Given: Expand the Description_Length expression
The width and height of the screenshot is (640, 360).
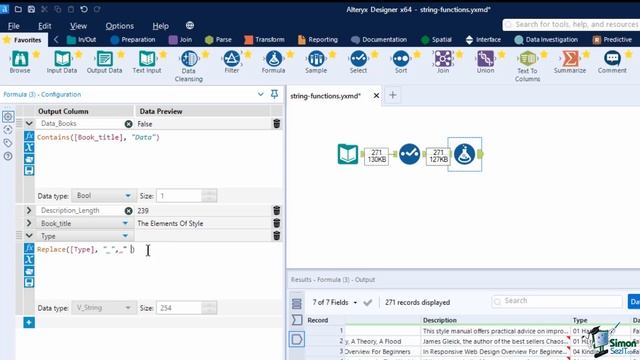Looking at the screenshot, I should point(29,211).
